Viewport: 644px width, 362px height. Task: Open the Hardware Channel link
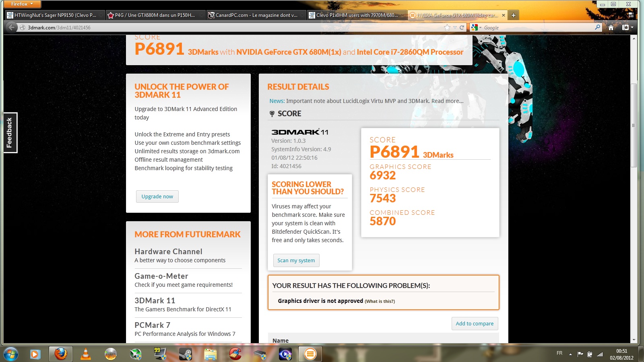coord(168,251)
